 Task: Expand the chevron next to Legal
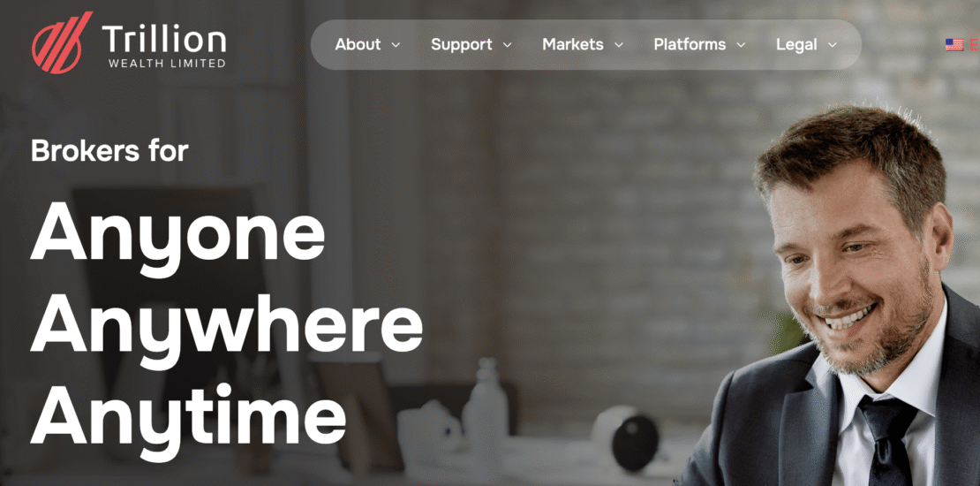833,45
